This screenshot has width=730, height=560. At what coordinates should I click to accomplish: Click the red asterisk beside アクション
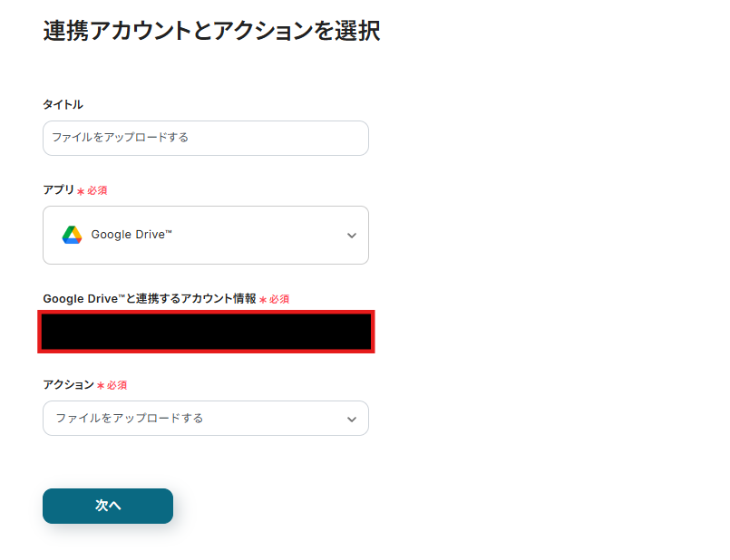[x=101, y=386]
